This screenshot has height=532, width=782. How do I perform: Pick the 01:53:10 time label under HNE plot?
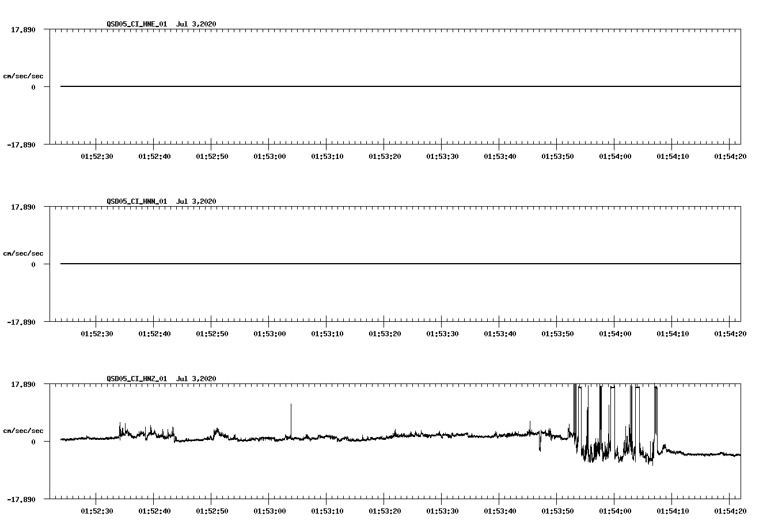327,156
